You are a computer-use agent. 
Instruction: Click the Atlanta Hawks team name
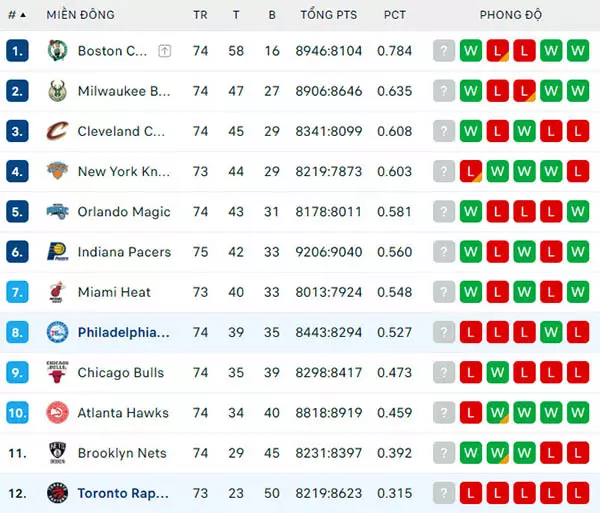(x=123, y=413)
